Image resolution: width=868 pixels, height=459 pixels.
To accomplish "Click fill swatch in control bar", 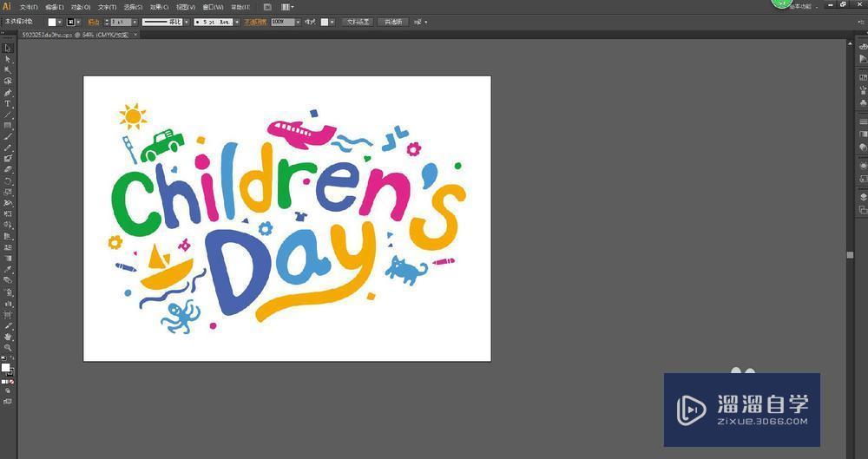I will [52, 23].
